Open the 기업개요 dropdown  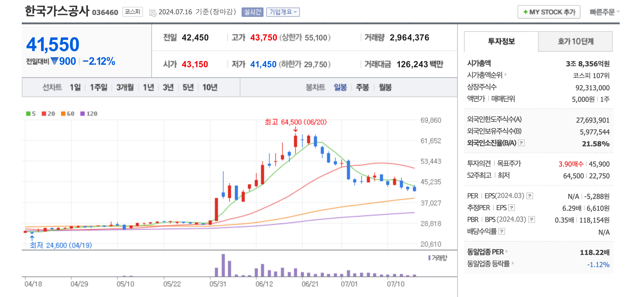(283, 12)
